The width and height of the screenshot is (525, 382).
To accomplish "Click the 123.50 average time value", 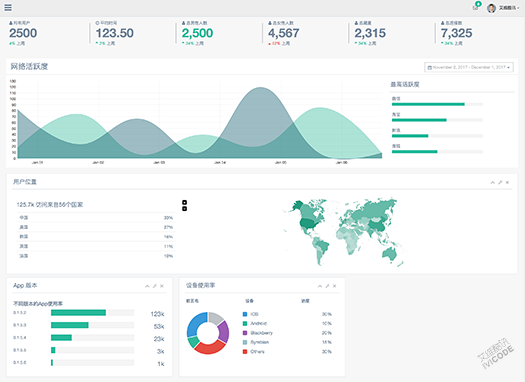I will (115, 33).
